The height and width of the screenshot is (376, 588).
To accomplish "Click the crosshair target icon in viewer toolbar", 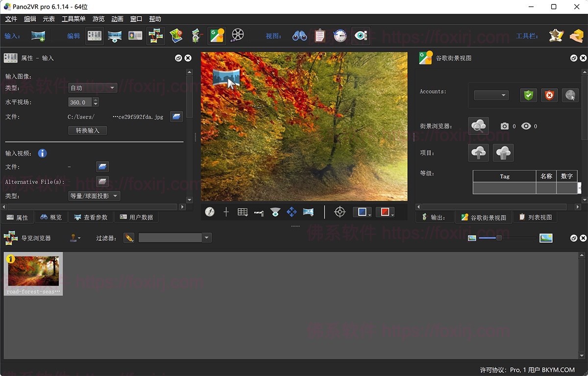I will tap(340, 211).
